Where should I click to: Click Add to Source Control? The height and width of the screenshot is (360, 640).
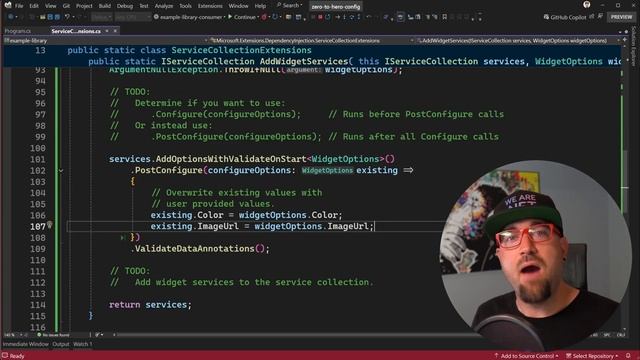tap(526, 356)
